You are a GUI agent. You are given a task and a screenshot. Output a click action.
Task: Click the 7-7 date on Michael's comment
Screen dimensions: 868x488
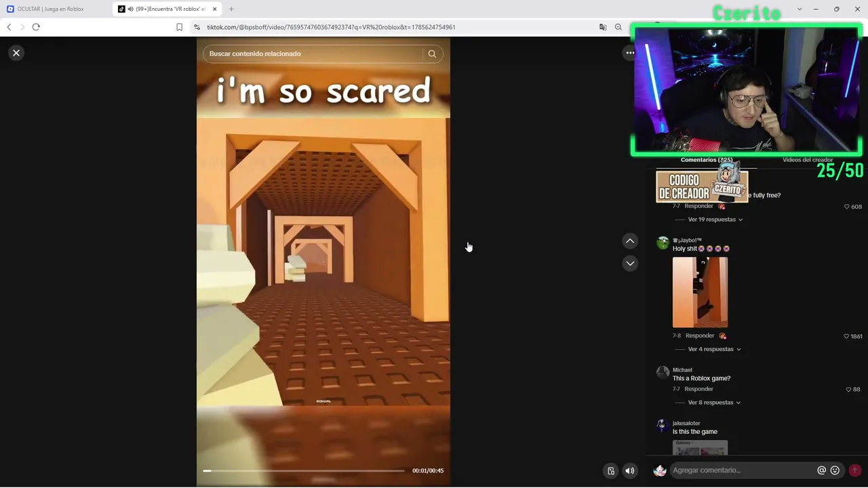676,389
